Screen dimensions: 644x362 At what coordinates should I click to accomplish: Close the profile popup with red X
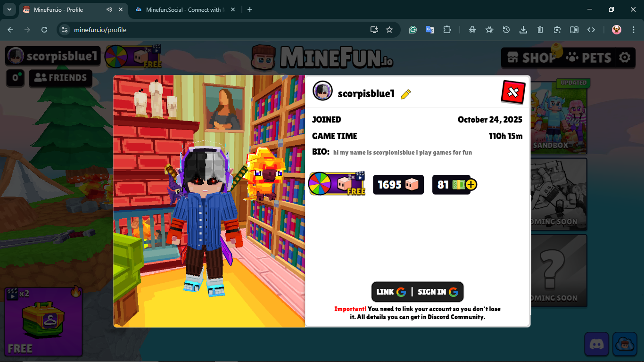(x=513, y=92)
